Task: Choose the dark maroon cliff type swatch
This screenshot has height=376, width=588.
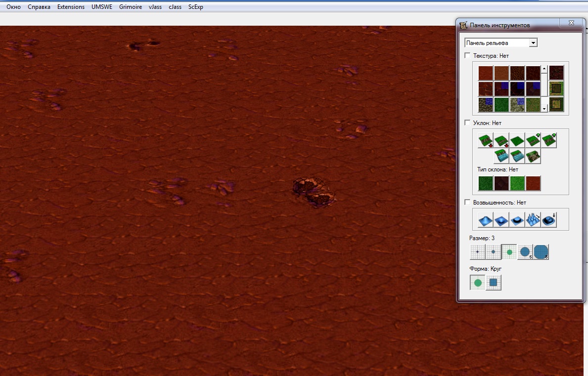Action: pyautogui.click(x=501, y=183)
